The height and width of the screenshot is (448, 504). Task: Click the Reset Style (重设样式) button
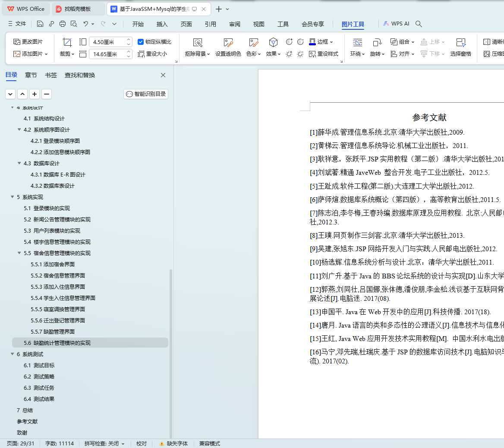[324, 54]
